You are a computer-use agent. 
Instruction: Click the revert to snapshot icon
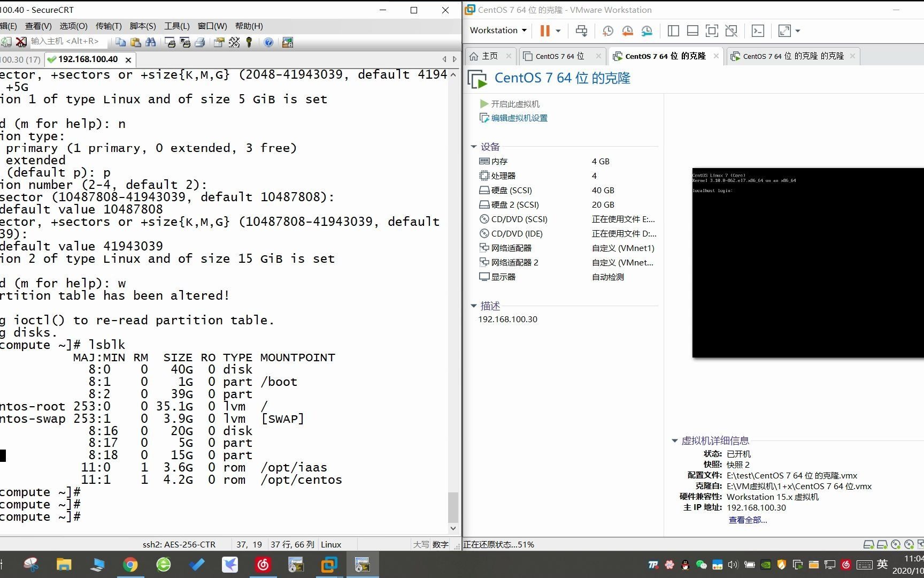click(627, 31)
